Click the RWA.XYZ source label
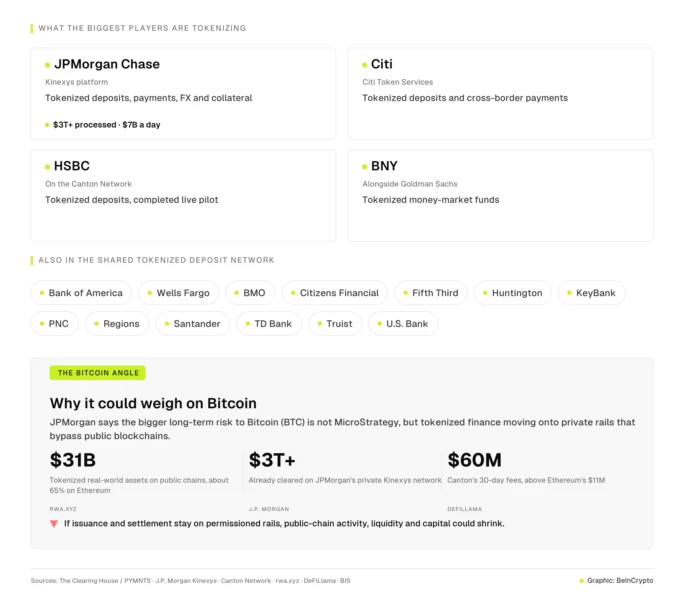The width and height of the screenshot is (684, 600). point(63,509)
